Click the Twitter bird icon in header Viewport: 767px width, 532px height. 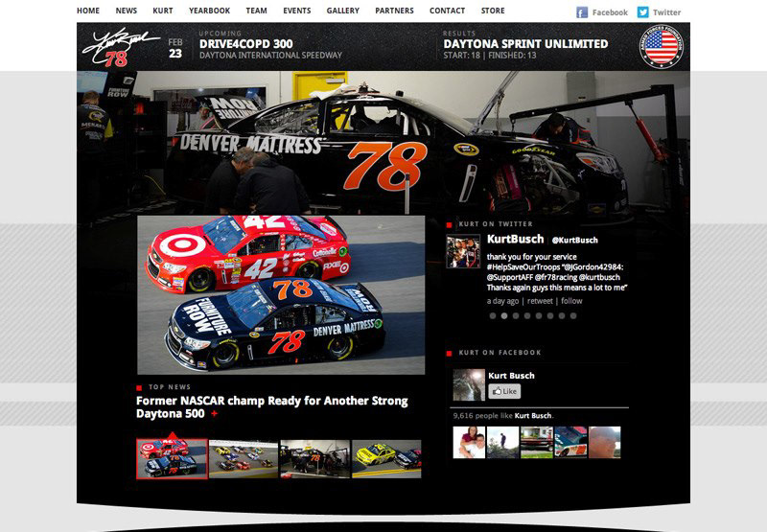pyautogui.click(x=643, y=12)
